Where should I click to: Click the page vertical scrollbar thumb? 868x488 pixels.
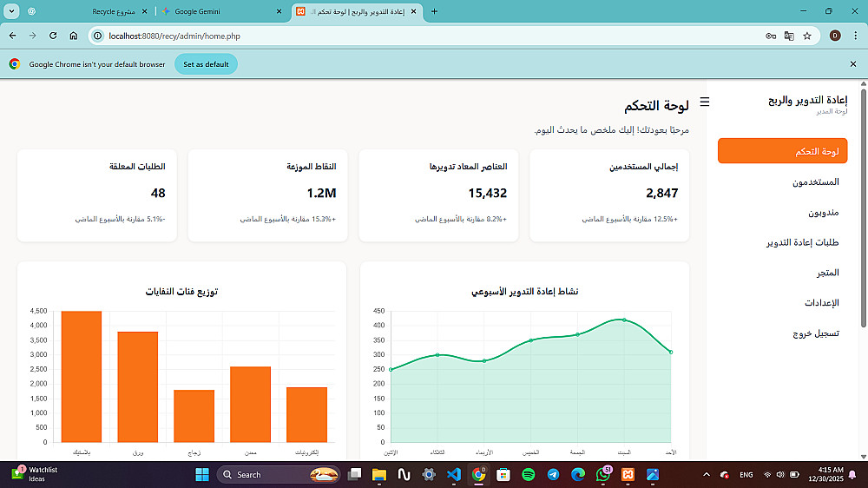coord(863,208)
